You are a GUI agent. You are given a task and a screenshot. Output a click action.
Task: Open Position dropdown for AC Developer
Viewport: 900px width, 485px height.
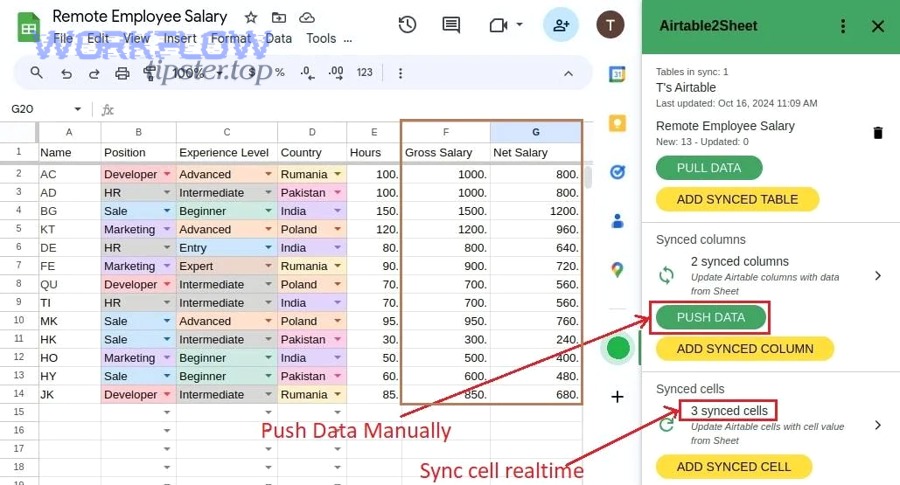[167, 174]
